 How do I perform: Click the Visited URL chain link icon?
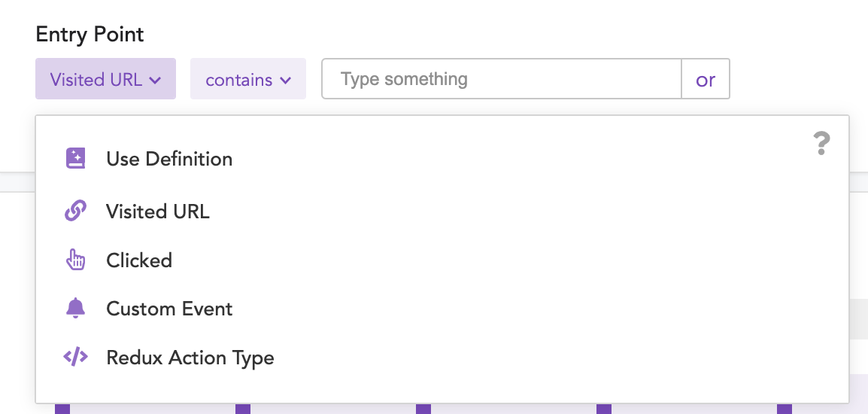pos(75,212)
